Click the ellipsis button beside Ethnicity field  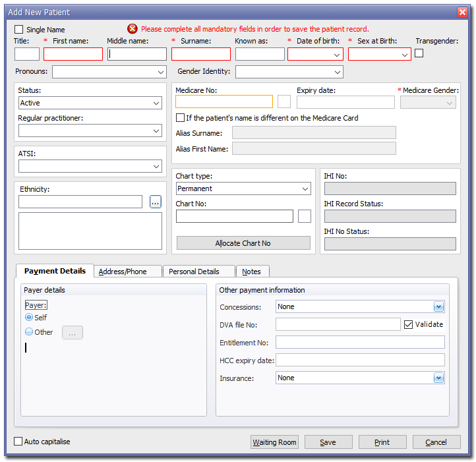tap(156, 202)
